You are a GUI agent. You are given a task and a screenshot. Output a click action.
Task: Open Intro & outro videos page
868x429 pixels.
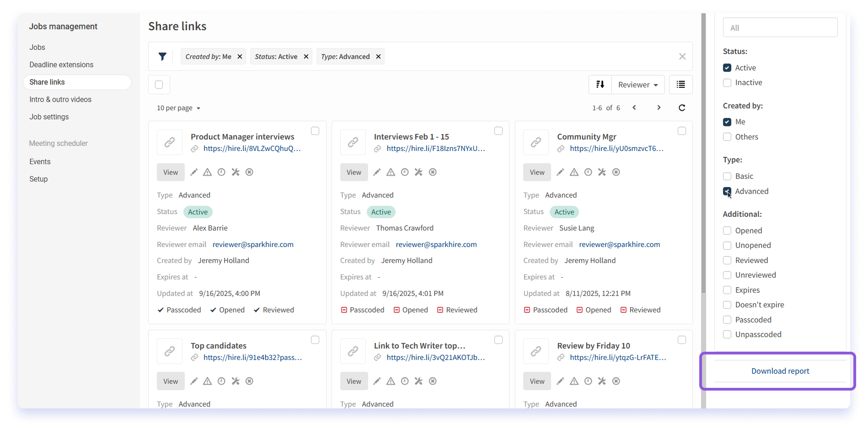tap(60, 99)
